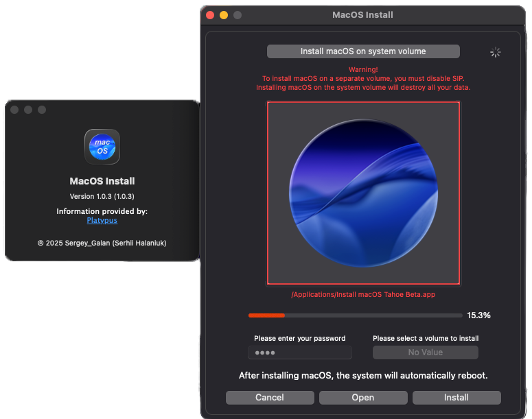Image resolution: width=532 pixels, height=419 pixels.
Task: Click 'Information provided by:' text in About
Action: tap(102, 211)
